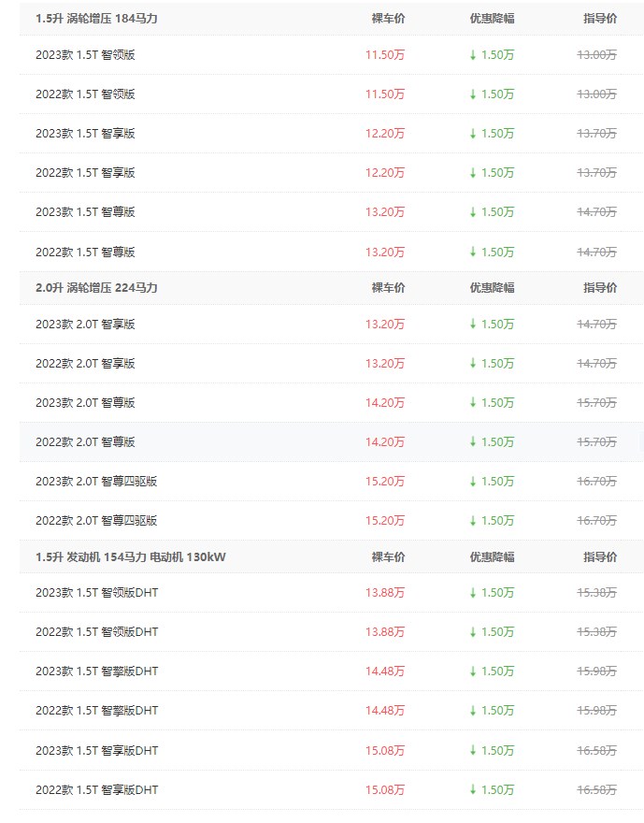Click discount arrow in 2023款 1.5T 智享版DHT row

click(x=473, y=750)
